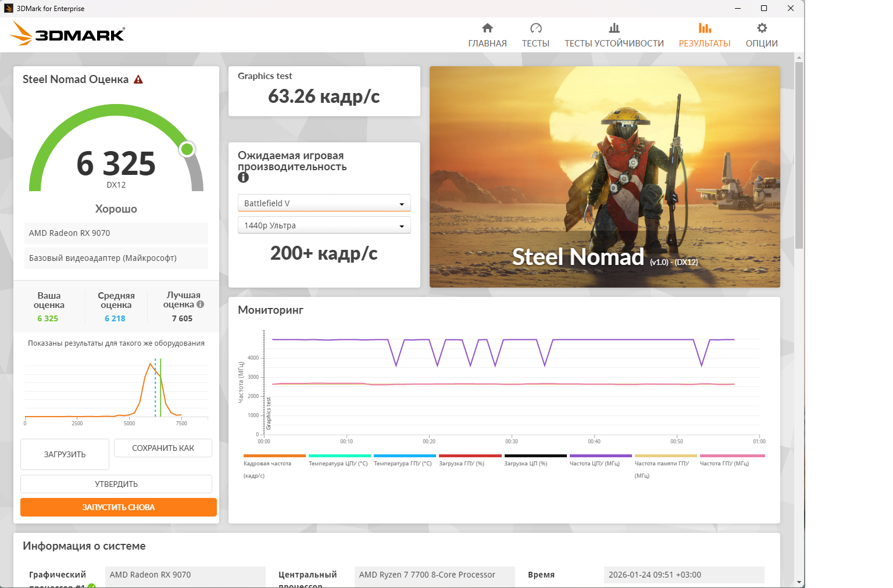Image resolution: width=893 pixels, height=588 pixels.
Task: Click the Мониторинг heading
Action: 270,310
